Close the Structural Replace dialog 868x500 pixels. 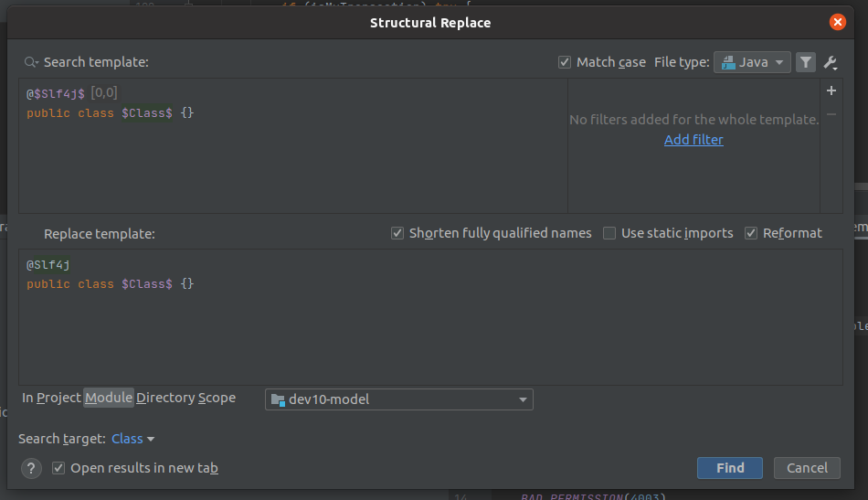pyautogui.click(x=837, y=23)
